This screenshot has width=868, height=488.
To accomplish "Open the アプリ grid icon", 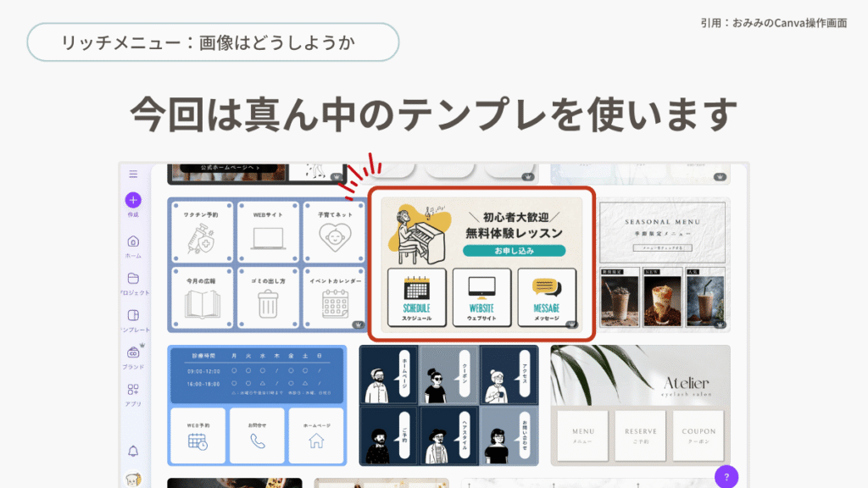I will point(133,390).
